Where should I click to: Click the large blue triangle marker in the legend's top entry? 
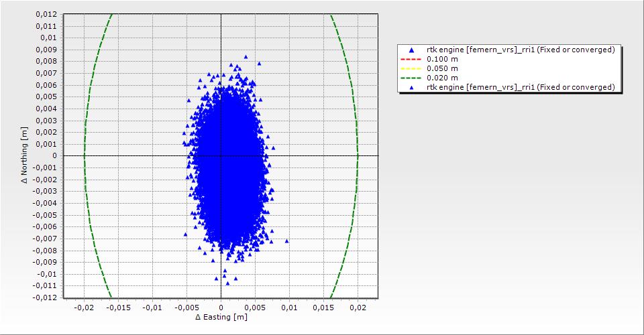[412, 50]
